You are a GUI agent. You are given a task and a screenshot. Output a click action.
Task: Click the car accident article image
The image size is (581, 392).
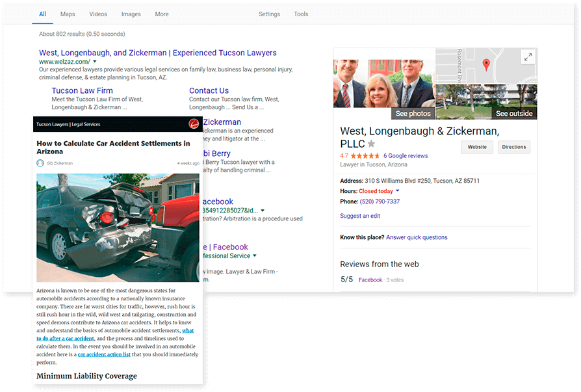(x=118, y=228)
